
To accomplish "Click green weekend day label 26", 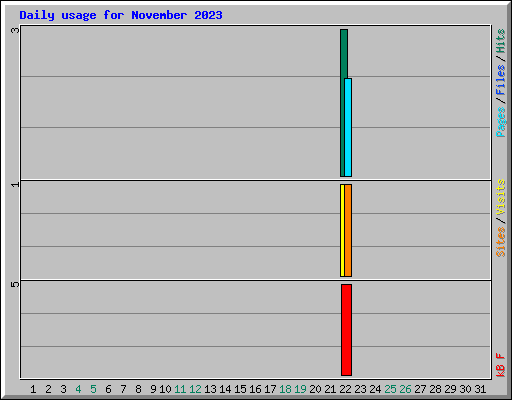I will (x=405, y=389).
